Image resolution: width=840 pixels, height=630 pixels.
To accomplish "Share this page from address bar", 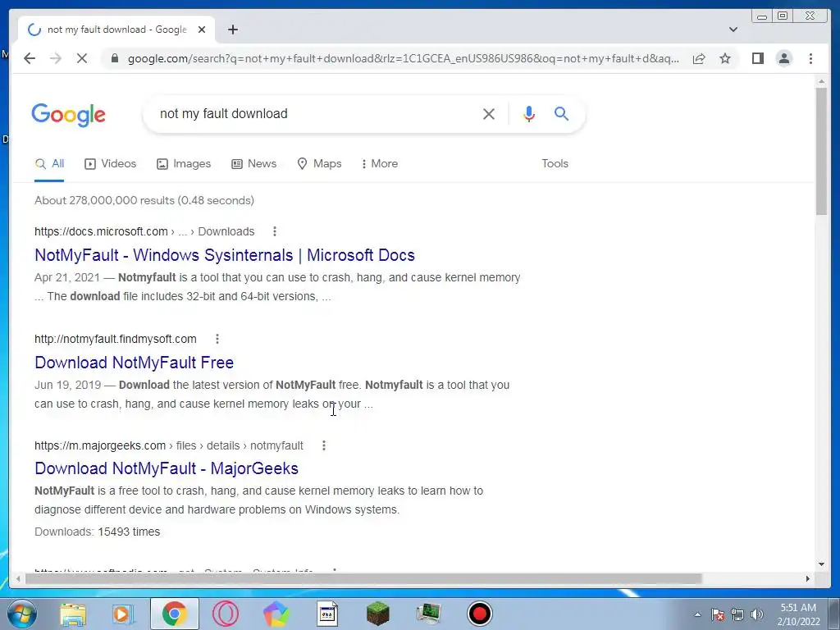I will [x=699, y=58].
